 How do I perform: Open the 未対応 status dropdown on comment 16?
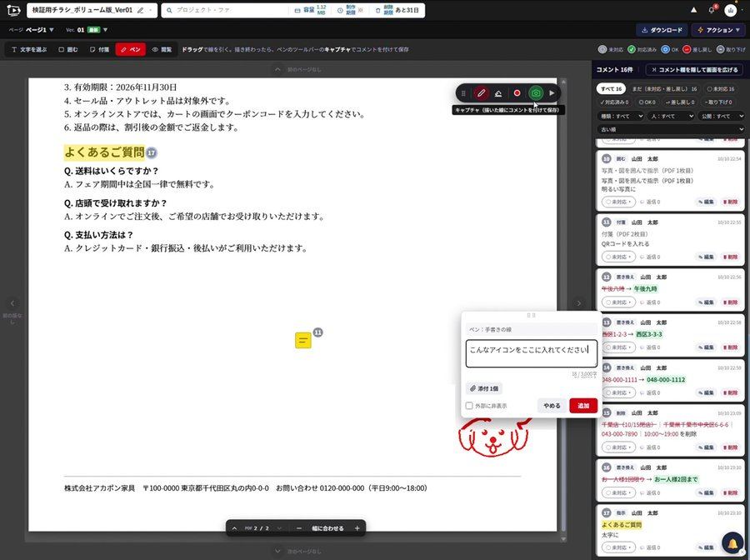coord(618,493)
